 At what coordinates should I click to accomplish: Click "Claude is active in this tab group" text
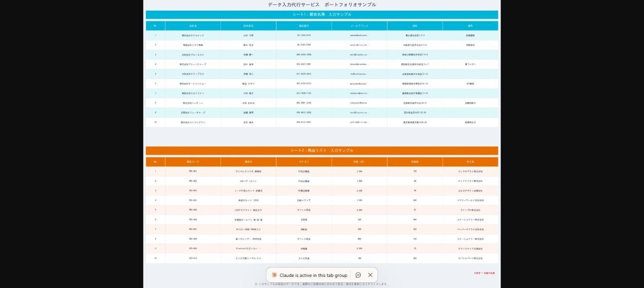(314, 275)
